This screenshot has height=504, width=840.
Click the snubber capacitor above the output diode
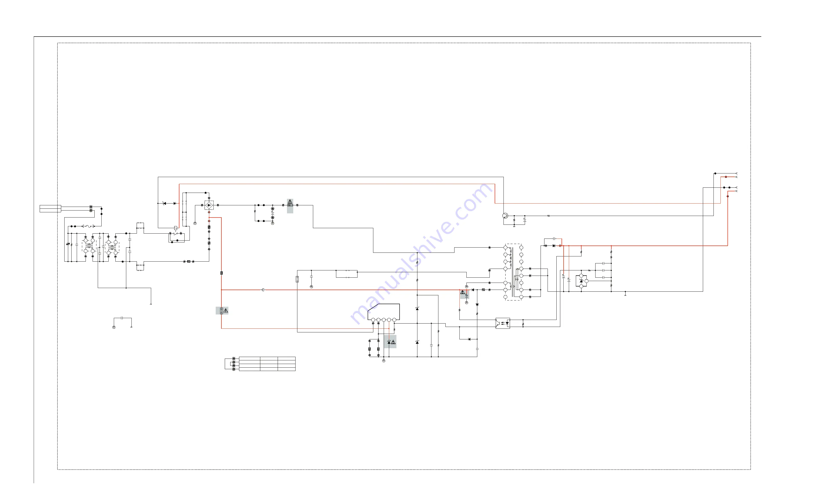click(554, 239)
